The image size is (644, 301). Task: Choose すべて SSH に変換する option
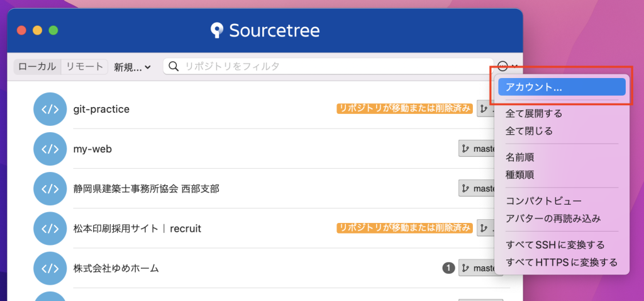click(x=555, y=245)
